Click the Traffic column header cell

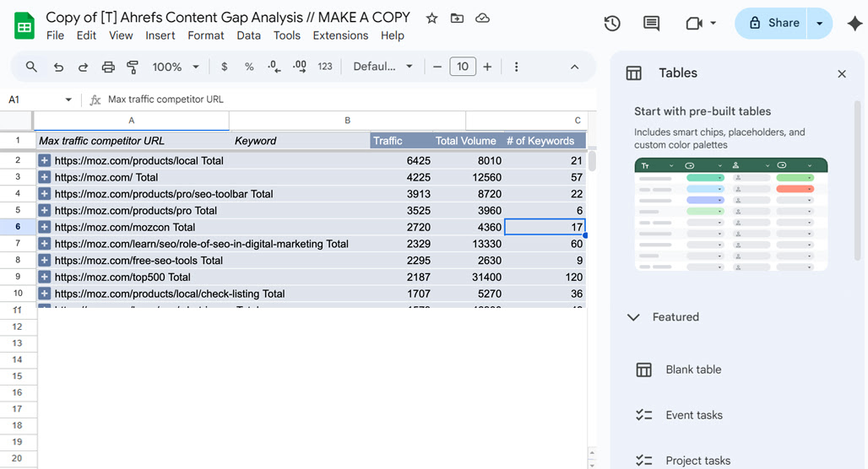coord(399,141)
